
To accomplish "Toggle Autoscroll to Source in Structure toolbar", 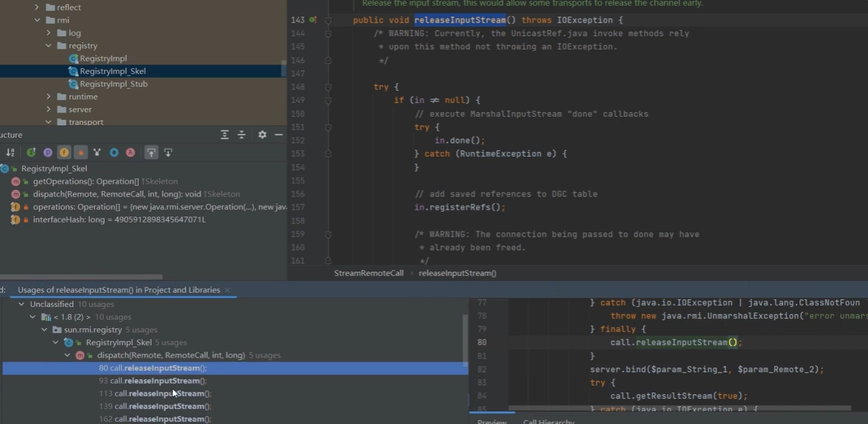I will point(151,153).
